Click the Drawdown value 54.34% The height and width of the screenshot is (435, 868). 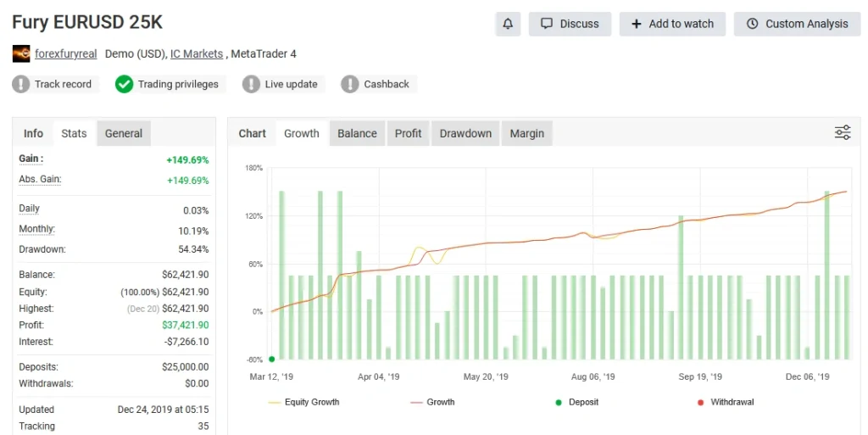(194, 249)
